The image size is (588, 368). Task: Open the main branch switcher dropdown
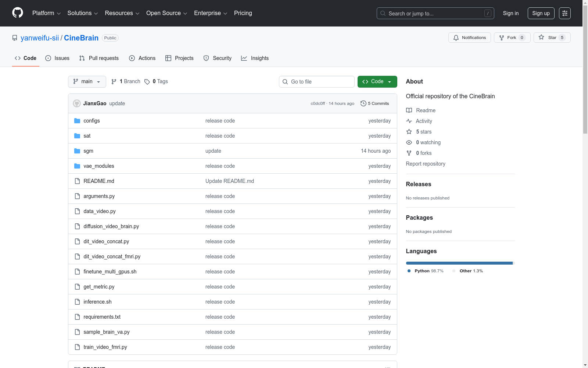click(x=87, y=82)
